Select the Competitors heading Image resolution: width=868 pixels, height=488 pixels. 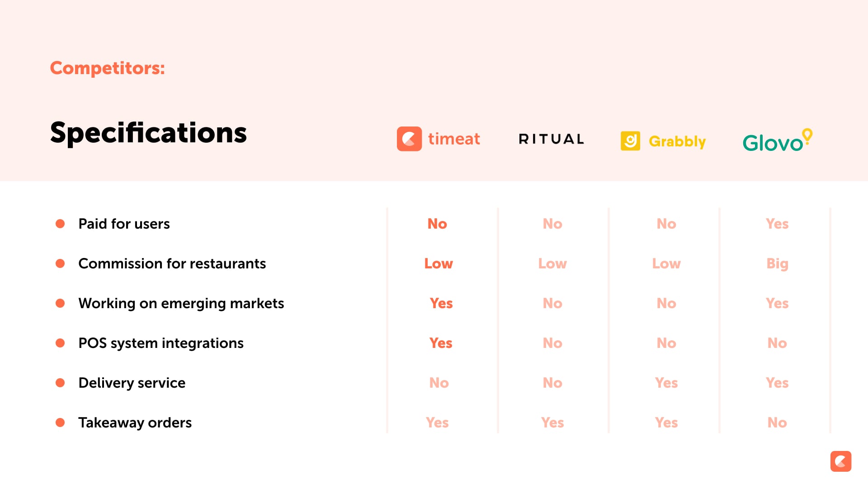click(x=107, y=68)
